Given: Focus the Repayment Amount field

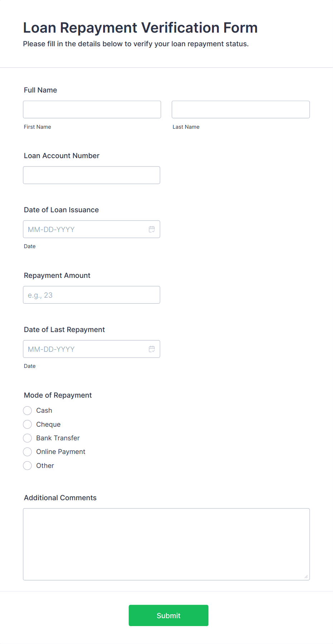Looking at the screenshot, I should [92, 295].
